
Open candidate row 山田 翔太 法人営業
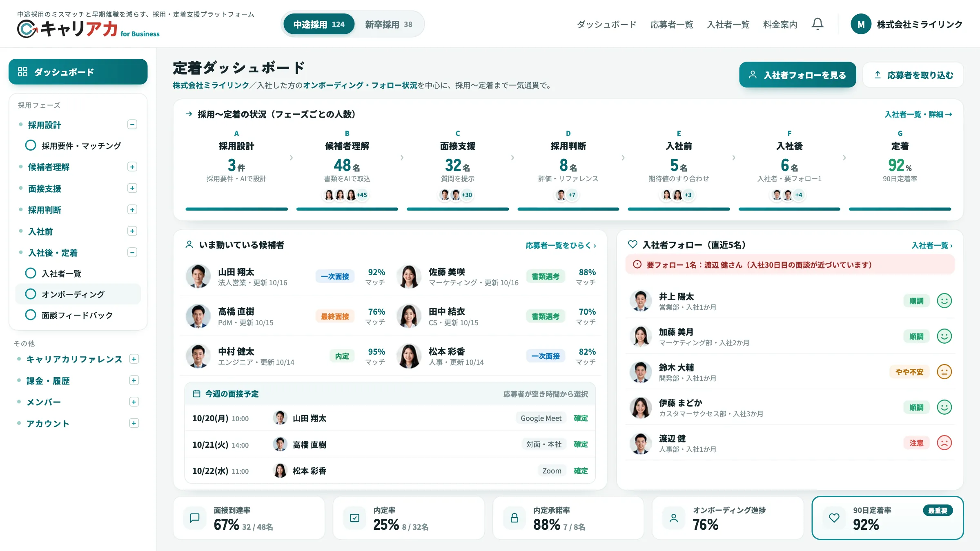pos(285,276)
